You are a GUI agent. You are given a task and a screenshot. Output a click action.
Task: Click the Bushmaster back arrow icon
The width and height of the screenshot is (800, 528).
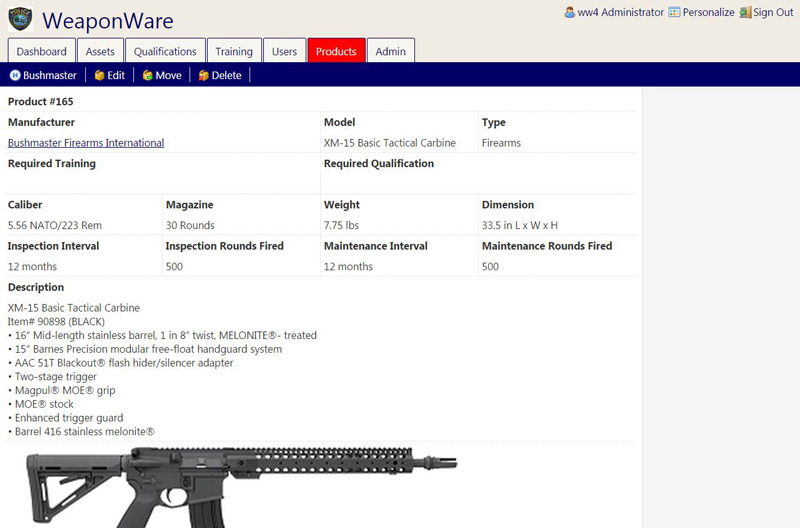coord(15,76)
